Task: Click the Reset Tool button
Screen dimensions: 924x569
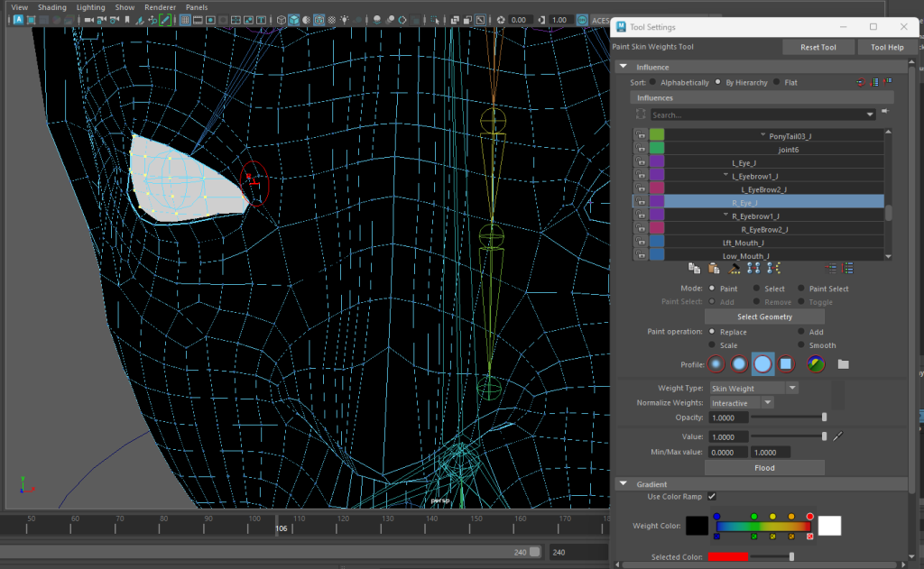Action: coord(817,47)
